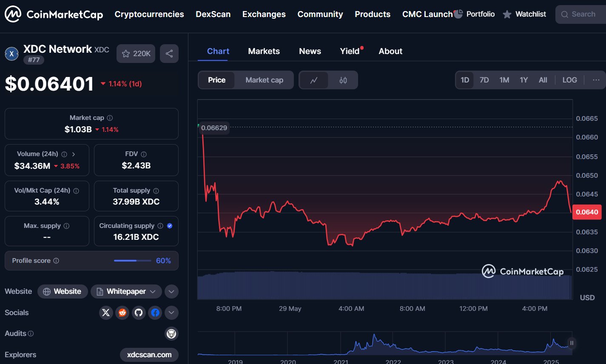Click the historical overview mini chart
The width and height of the screenshot is (606, 364).
pyautogui.click(x=384, y=344)
